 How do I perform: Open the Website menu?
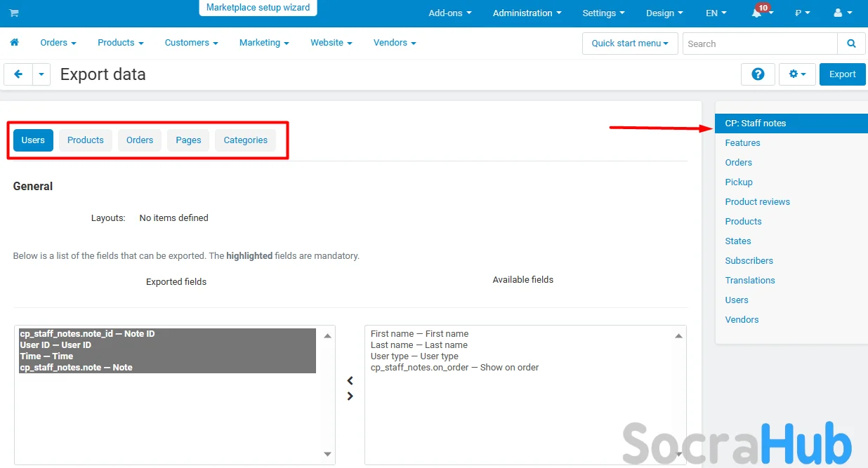pos(331,43)
